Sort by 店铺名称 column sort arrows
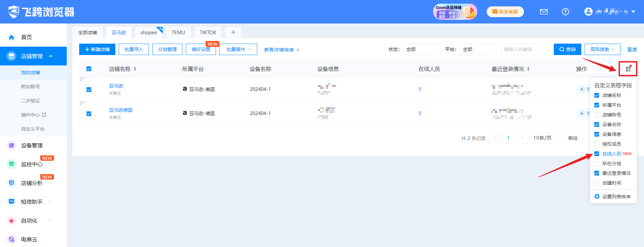Viewport: 644px width, 247px height. 135,69
